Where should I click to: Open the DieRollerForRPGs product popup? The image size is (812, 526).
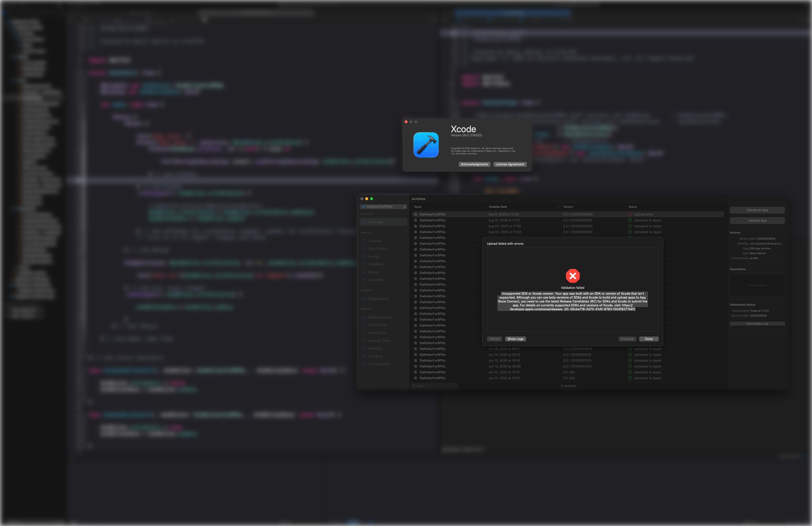click(x=383, y=207)
